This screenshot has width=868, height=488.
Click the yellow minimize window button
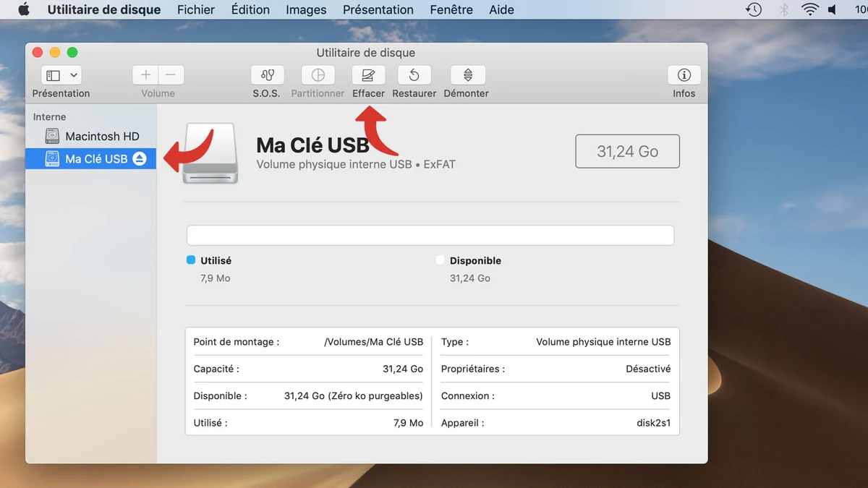click(55, 52)
